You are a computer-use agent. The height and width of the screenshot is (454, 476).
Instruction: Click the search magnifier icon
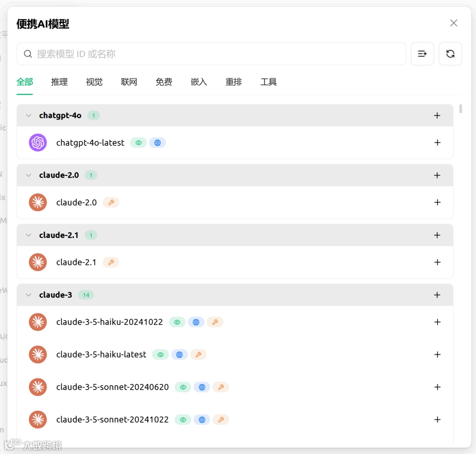pos(28,54)
